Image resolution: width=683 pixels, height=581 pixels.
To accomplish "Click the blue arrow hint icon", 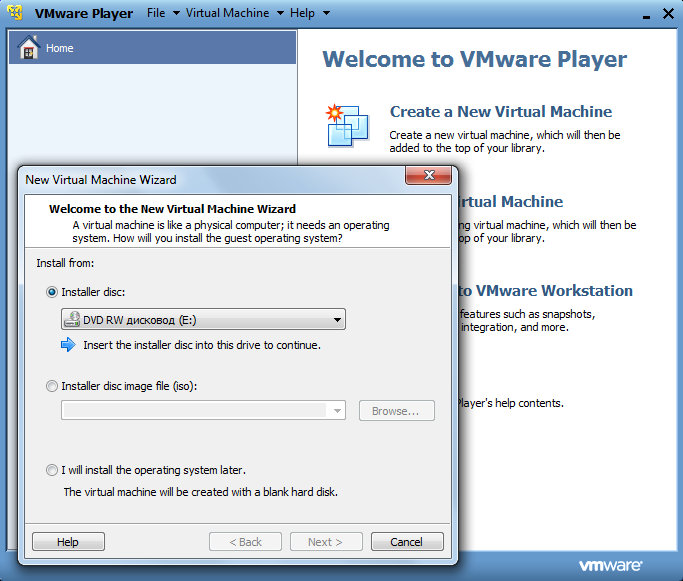I will coord(68,345).
